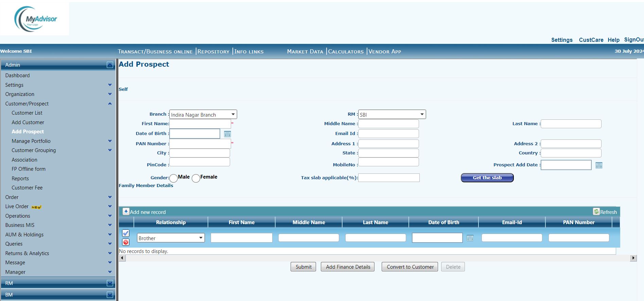Expand Manage Portfolio submenu

110,141
